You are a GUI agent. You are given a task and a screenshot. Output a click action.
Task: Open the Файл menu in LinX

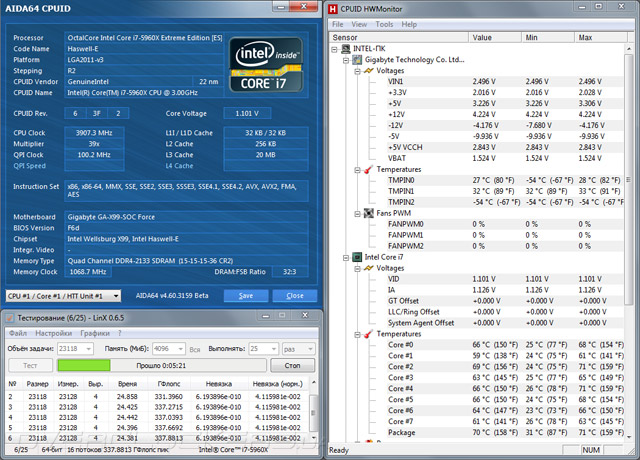click(x=18, y=333)
